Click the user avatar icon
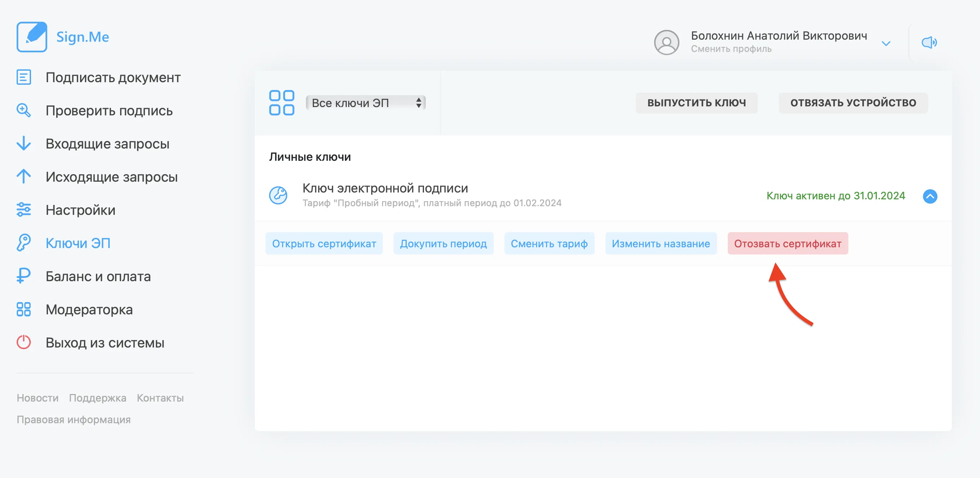This screenshot has height=478, width=980. coord(666,42)
